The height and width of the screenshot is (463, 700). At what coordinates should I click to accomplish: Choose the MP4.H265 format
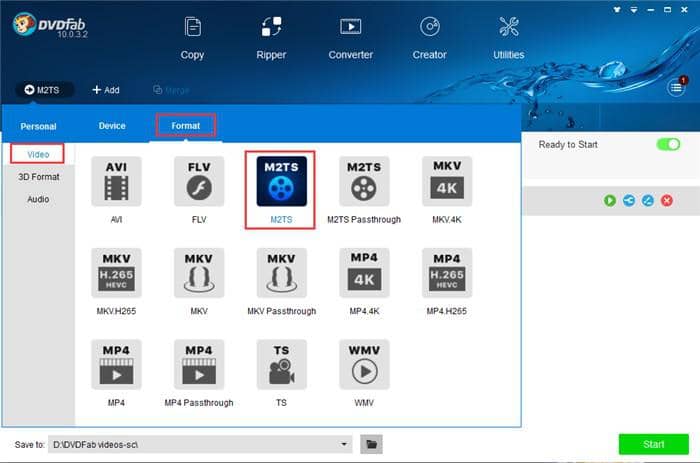[447, 273]
